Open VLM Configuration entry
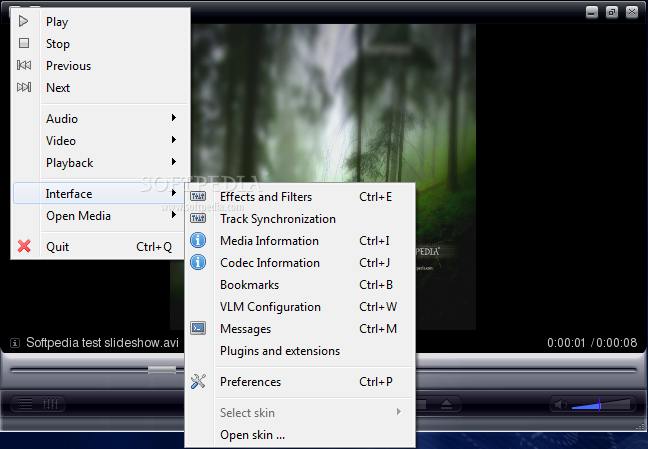 (x=301, y=306)
